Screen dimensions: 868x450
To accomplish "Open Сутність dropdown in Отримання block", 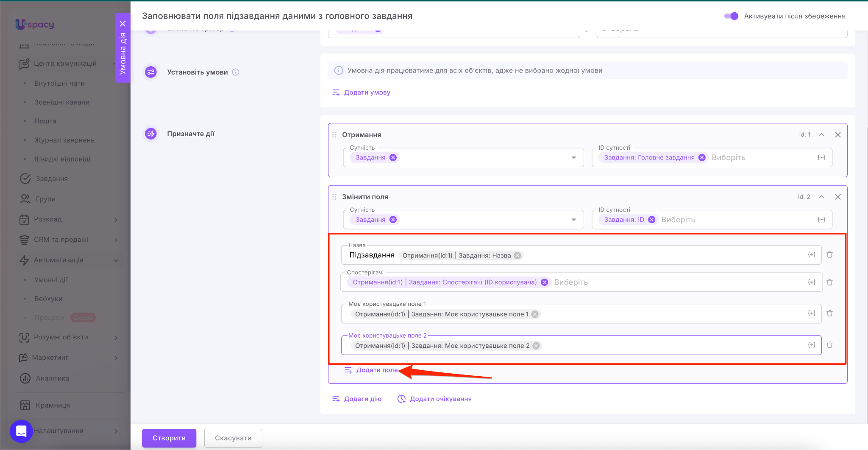I will pos(573,158).
